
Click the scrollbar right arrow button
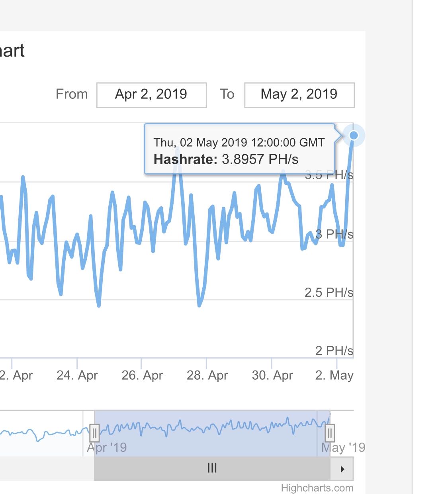click(343, 469)
